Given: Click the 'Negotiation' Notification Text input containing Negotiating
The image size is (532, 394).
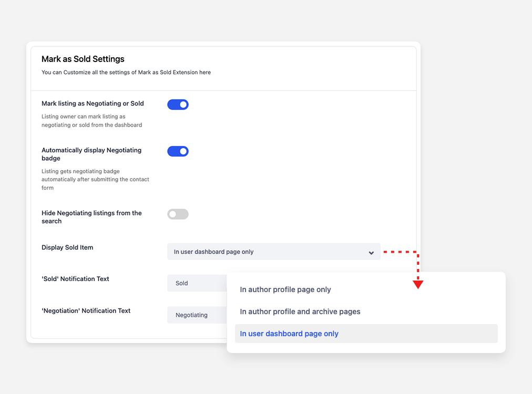Looking at the screenshot, I should 197,315.
